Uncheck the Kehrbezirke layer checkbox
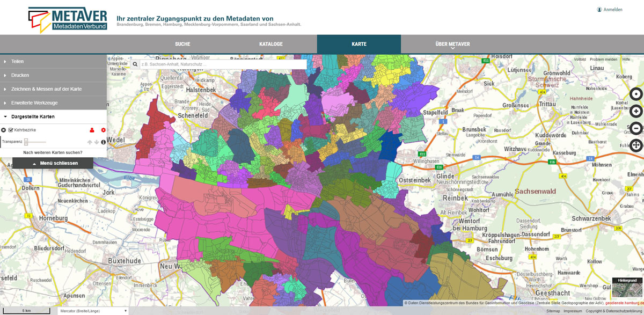Image resolution: width=644 pixels, height=315 pixels. click(x=11, y=130)
